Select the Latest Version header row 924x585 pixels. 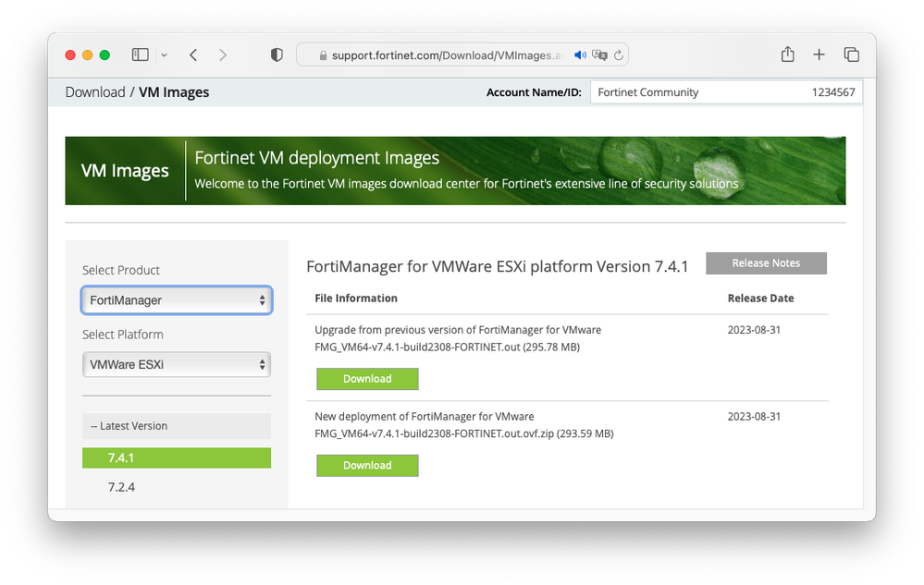click(x=177, y=426)
